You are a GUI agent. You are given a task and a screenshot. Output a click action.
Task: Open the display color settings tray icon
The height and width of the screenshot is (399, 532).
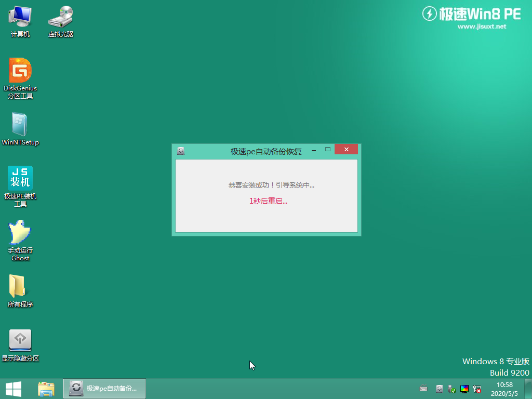coord(465,389)
